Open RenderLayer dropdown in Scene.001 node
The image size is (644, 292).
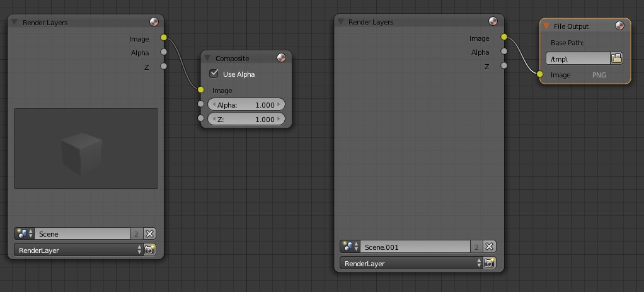pos(411,263)
